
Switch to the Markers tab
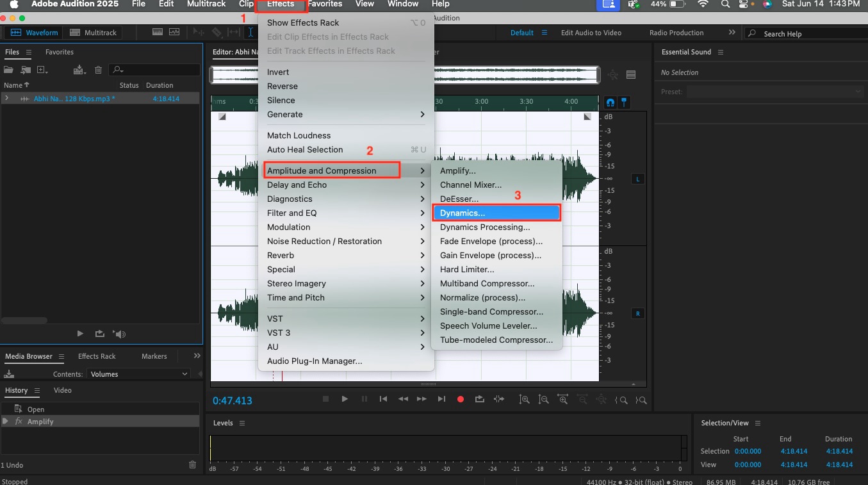154,356
